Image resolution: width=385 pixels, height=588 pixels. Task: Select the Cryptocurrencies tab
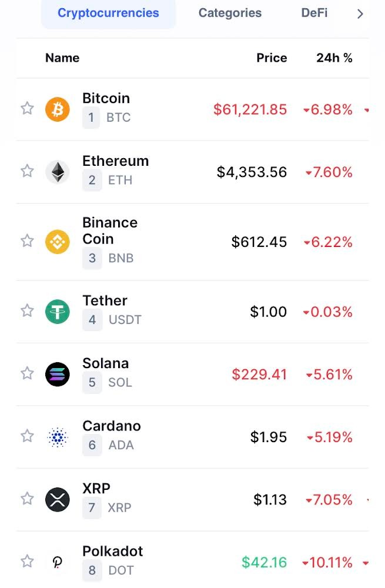click(x=108, y=13)
